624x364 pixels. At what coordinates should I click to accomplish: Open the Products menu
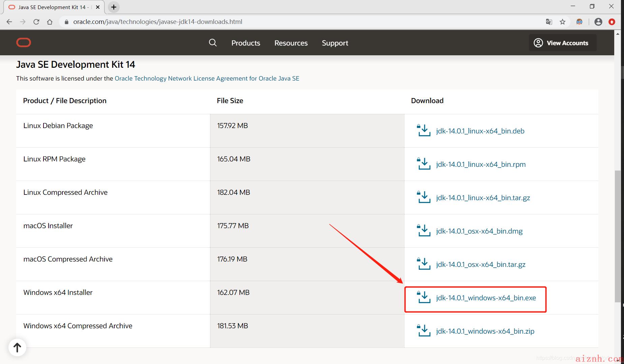pos(246,43)
